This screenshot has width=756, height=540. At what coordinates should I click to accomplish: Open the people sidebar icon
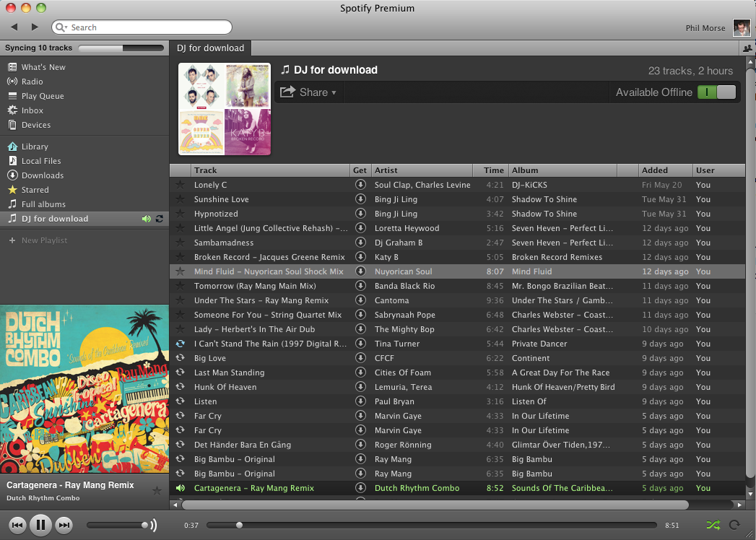(747, 48)
